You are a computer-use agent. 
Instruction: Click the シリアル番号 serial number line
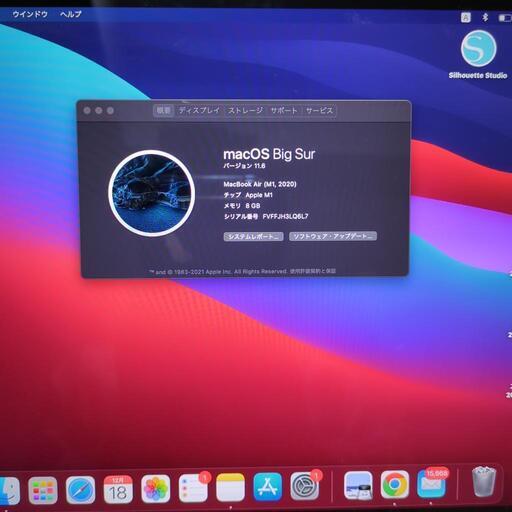tap(266, 217)
